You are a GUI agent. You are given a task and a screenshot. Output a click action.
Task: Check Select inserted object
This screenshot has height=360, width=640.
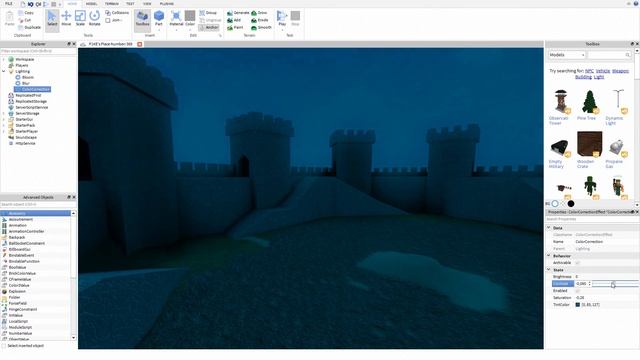pyautogui.click(x=4, y=346)
